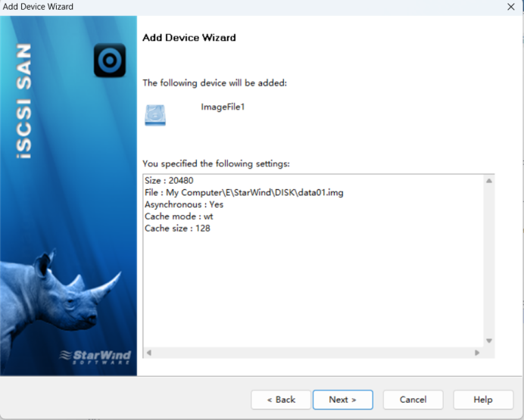The width and height of the screenshot is (524, 420).
Task: Click the 'Cache size : 128' line
Action: pos(177,229)
